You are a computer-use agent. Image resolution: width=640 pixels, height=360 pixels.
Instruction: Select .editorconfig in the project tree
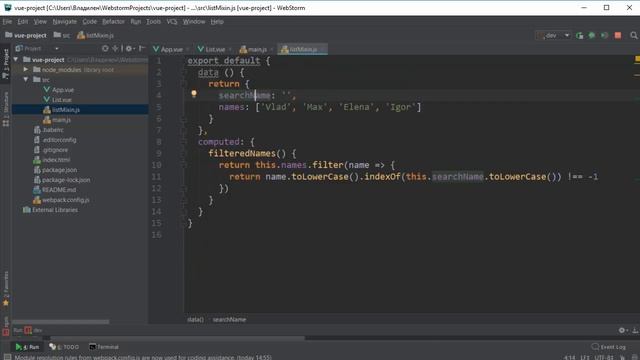(x=59, y=140)
